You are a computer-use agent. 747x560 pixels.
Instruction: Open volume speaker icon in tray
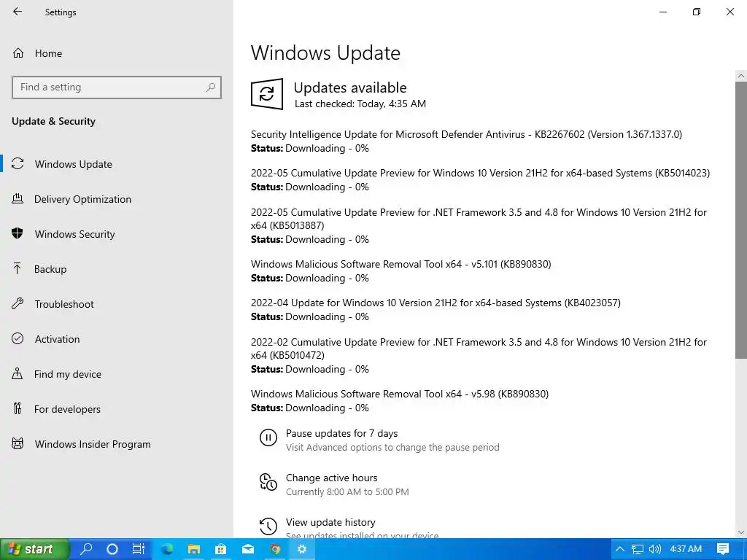click(x=655, y=549)
